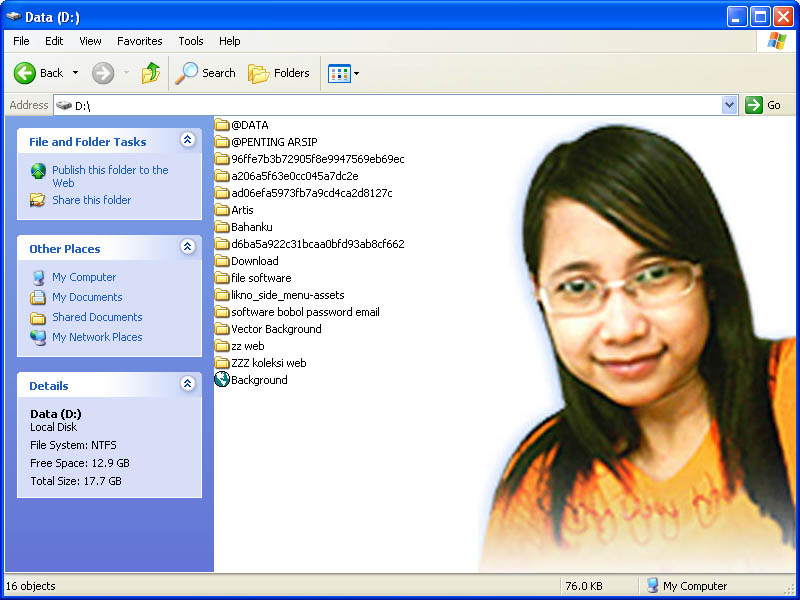800x600 pixels.
Task: Go up one folder level
Action: [x=151, y=73]
